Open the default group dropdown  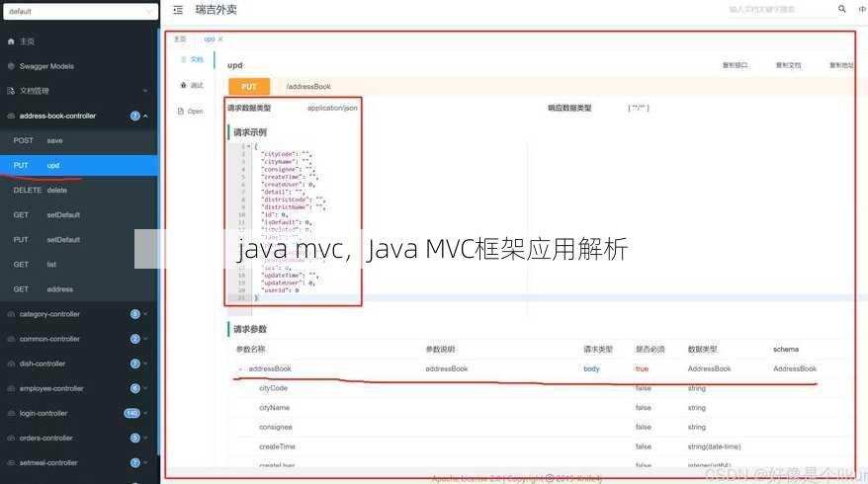[80, 11]
